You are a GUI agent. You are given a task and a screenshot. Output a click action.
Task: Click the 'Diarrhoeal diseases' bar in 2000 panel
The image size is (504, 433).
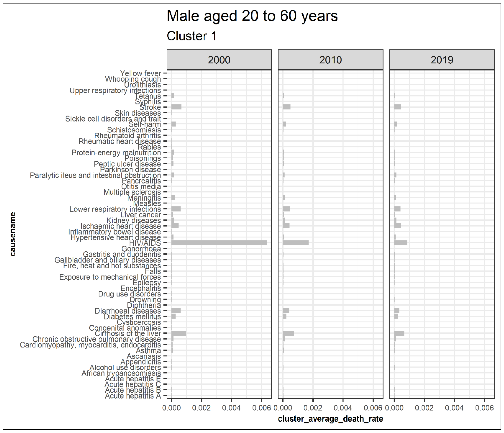(x=176, y=311)
